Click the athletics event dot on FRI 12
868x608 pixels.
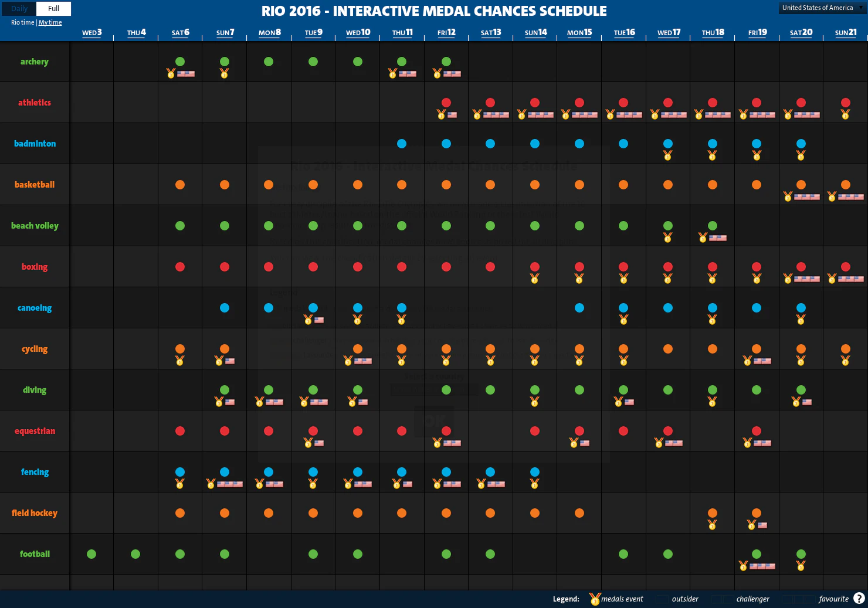[x=446, y=103]
